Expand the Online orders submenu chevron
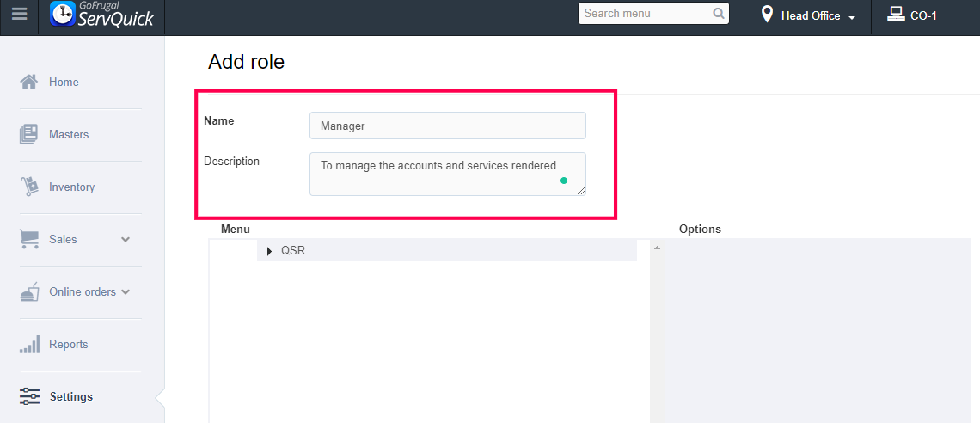Screen dimensions: 980x423 pyautogui.click(x=126, y=292)
